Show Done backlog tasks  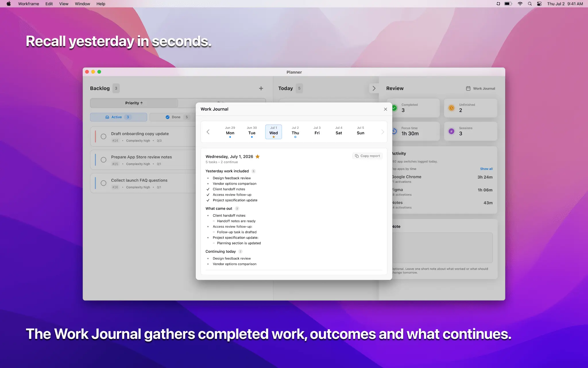tap(173, 117)
